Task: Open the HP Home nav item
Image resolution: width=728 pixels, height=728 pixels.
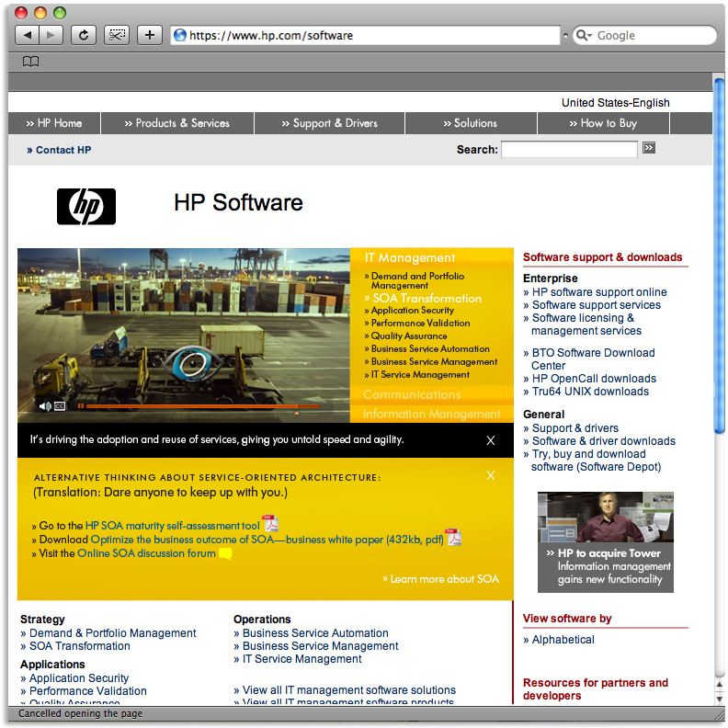Action: pos(54,123)
